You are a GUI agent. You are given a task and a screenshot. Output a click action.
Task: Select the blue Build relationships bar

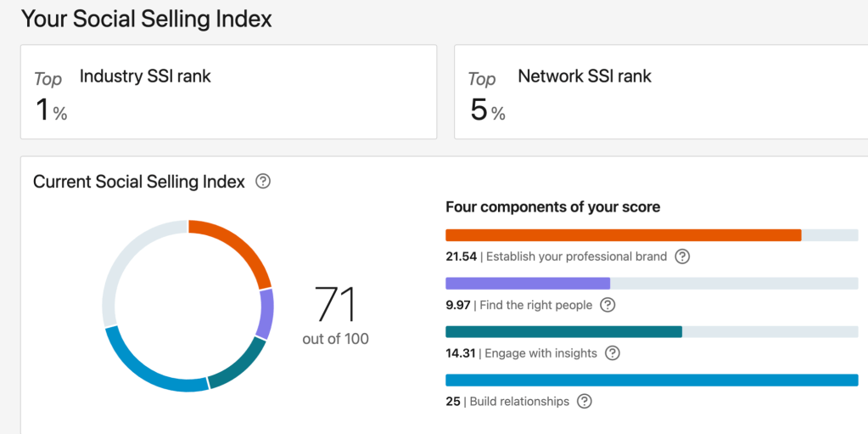[652, 380]
